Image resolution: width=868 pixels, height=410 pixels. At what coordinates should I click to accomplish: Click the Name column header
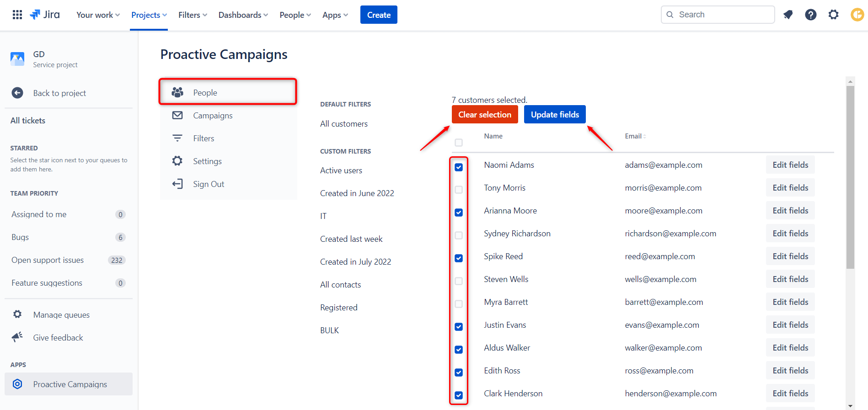493,136
